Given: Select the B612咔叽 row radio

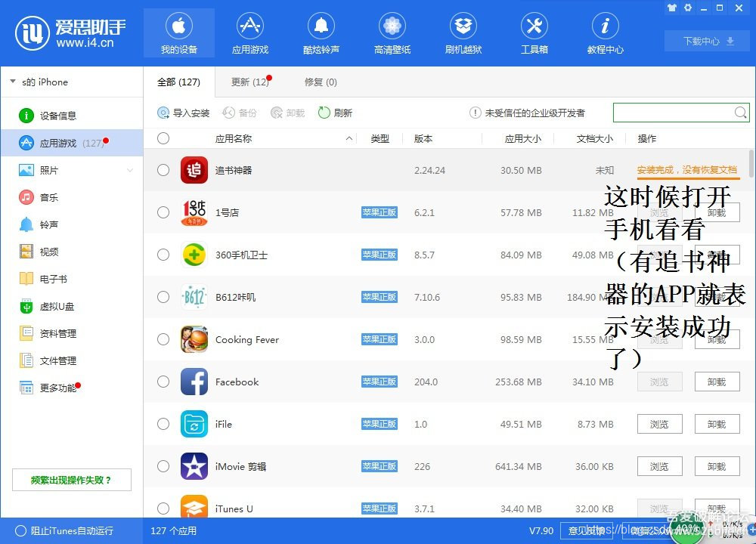Looking at the screenshot, I should pyautogui.click(x=163, y=297).
